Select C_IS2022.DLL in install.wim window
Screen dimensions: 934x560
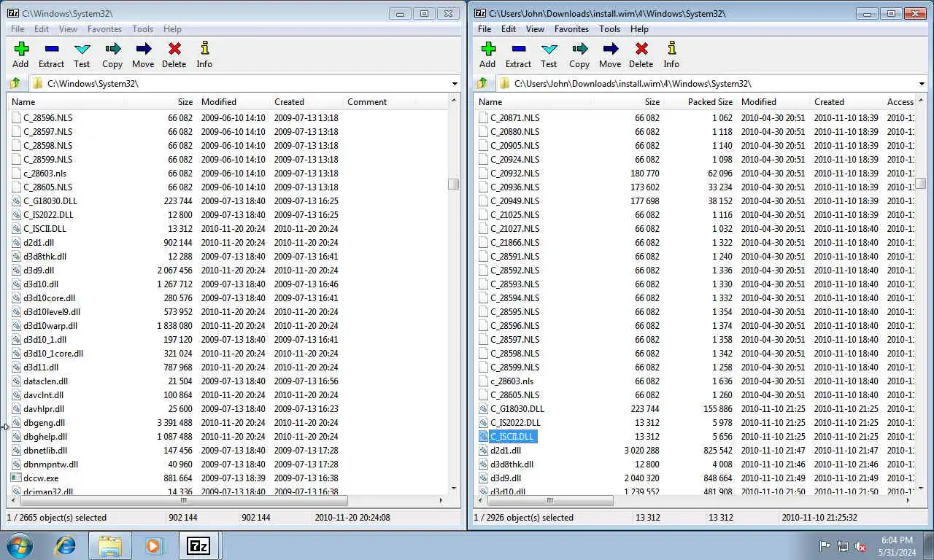(515, 422)
